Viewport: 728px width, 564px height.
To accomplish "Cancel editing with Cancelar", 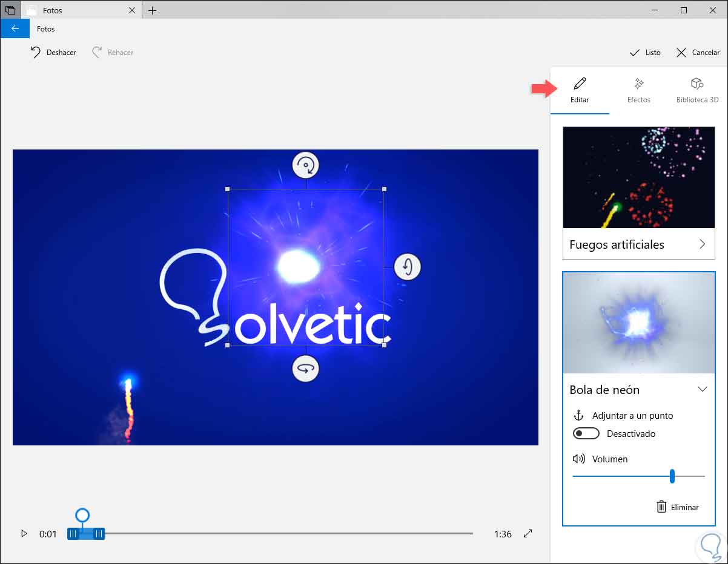I will (x=698, y=53).
